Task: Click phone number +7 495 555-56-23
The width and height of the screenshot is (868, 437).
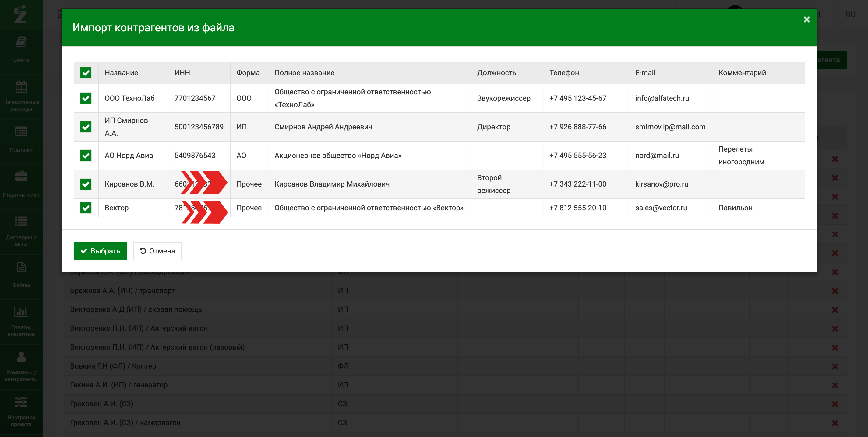Action: (x=577, y=156)
